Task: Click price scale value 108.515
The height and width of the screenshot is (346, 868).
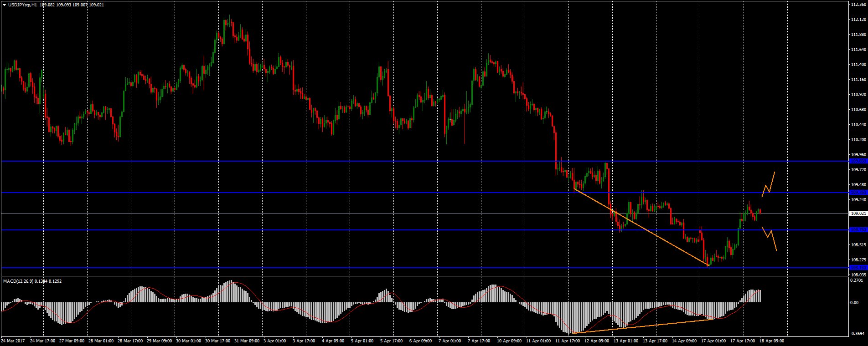Action: [x=858, y=245]
